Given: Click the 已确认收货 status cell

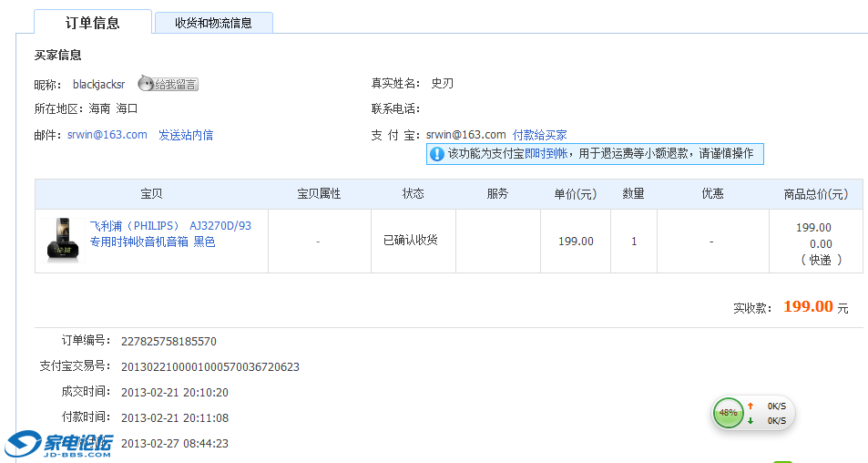Looking at the screenshot, I should pyautogui.click(x=410, y=241).
